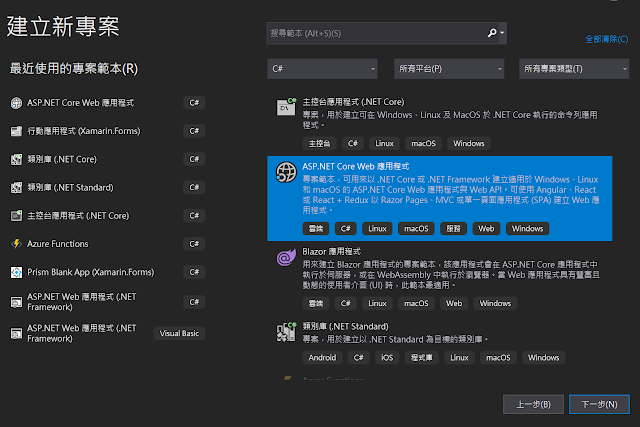Open the C# language filter dropdown
Image resolution: width=640 pixels, height=427 pixels.
coord(322,69)
